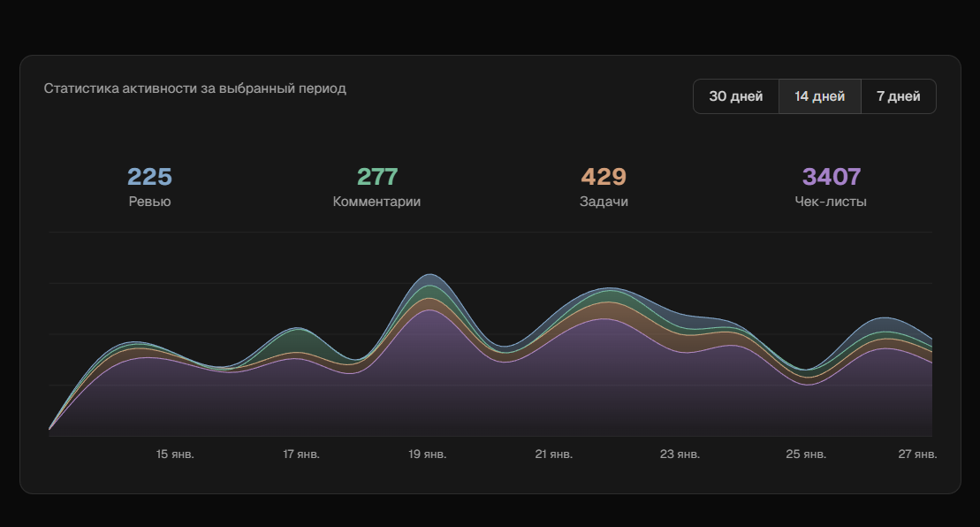This screenshot has width=980, height=527.
Task: Pick the 17 янв. axis label
Action: 301,454
